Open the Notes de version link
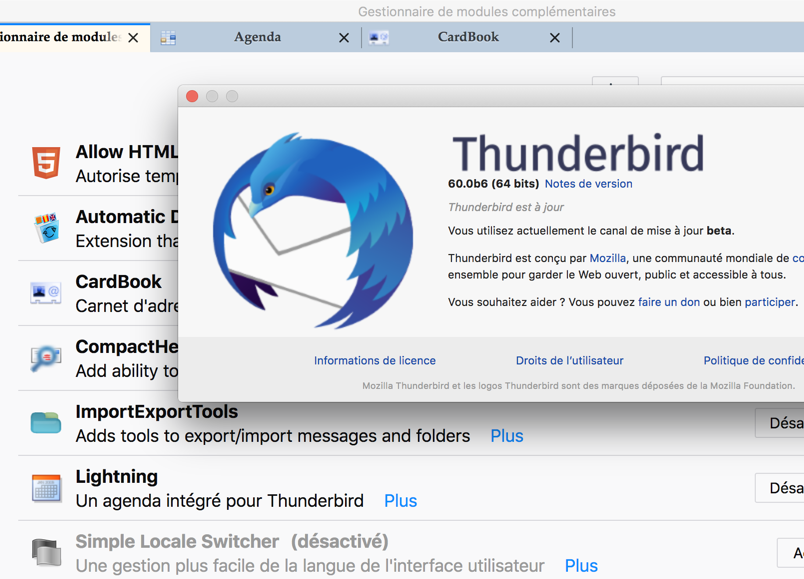 [588, 184]
